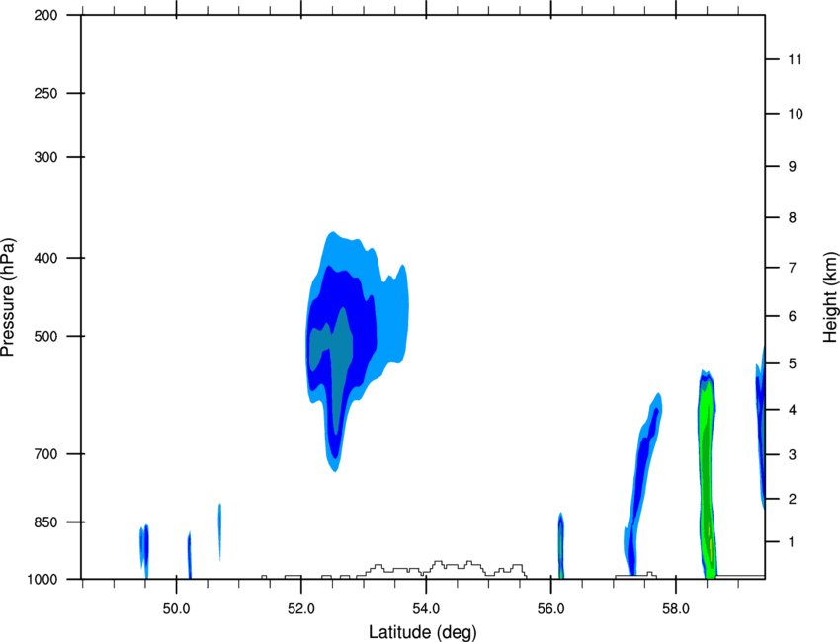
Task: Pick the 3 km height label
Action: pyautogui.click(x=792, y=455)
